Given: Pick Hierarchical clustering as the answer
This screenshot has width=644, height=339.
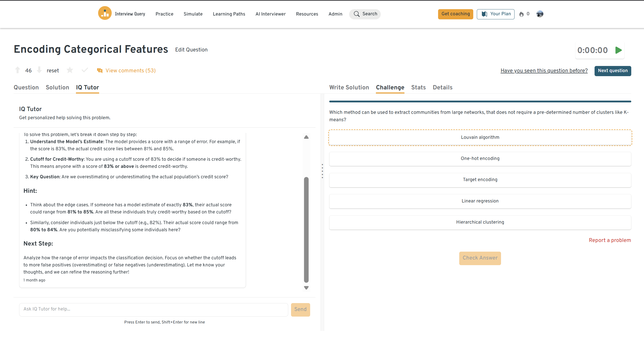Looking at the screenshot, I should tap(480, 222).
